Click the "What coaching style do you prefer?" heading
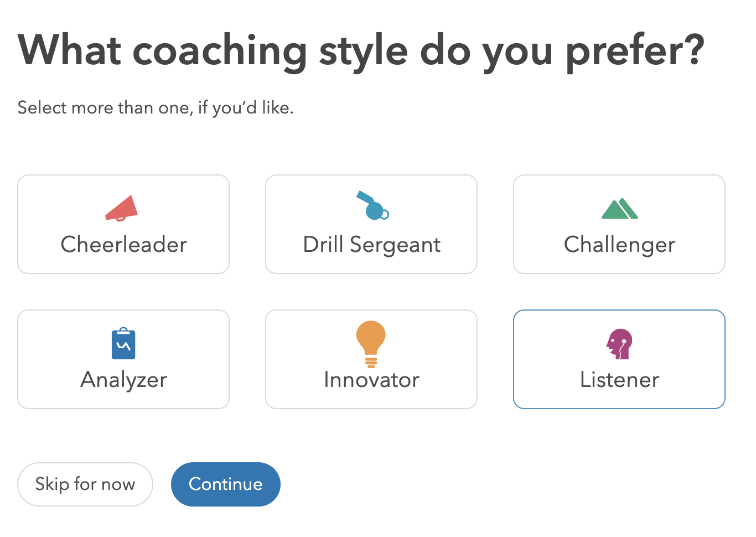Viewport: 756px width, 537px height. pyautogui.click(x=361, y=51)
